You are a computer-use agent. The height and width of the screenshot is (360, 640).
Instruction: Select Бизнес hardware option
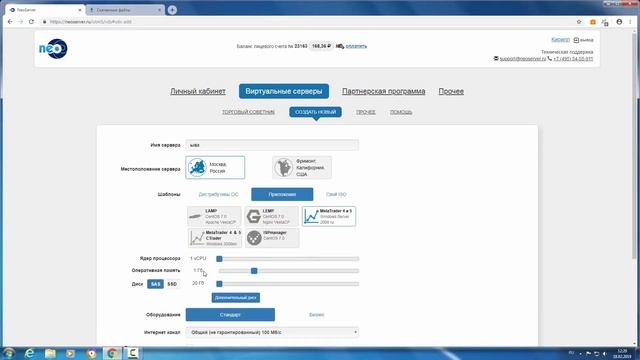[x=316, y=315]
